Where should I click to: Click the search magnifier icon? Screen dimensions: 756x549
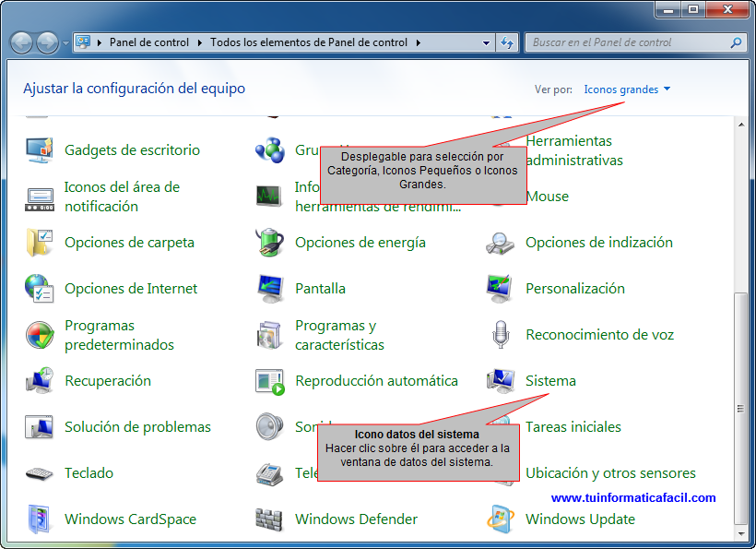pos(736,42)
